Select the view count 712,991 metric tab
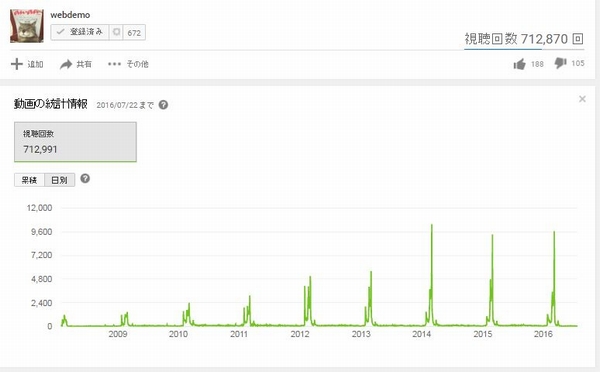Screen dimensions: 600x372 click(x=75, y=142)
